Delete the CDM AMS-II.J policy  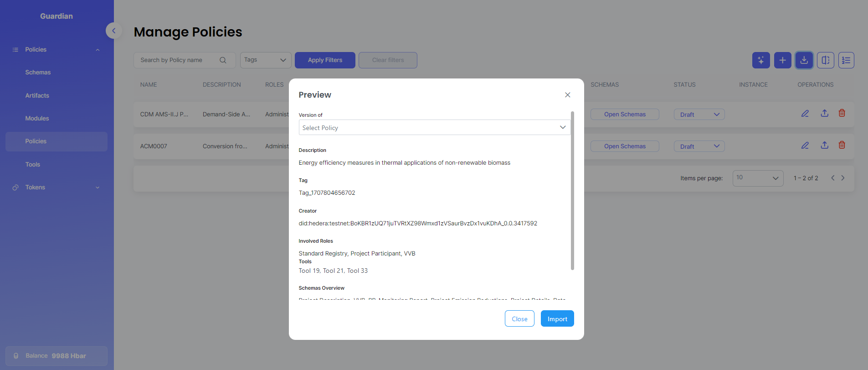[x=842, y=114]
